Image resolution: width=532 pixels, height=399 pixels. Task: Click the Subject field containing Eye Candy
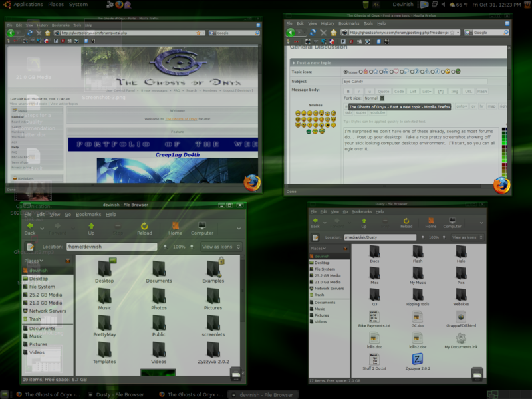(414, 82)
